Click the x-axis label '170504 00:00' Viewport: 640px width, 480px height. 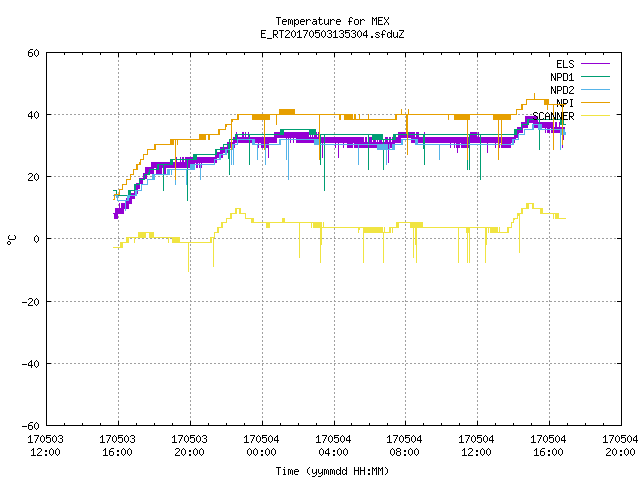[x=261, y=446]
